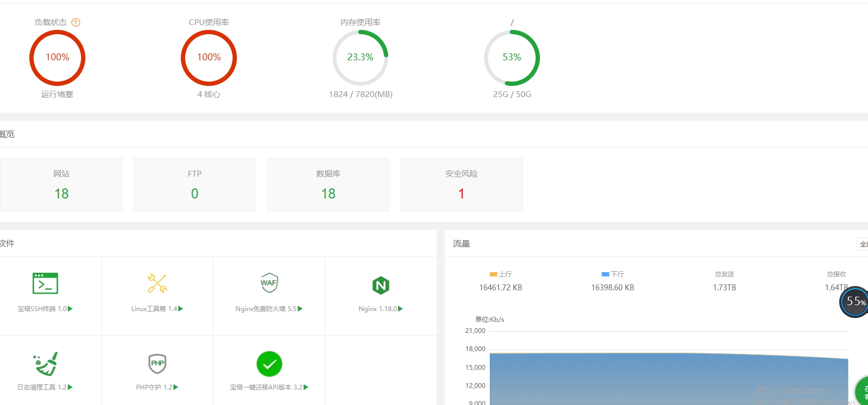
Task: Open the Nginx免费防火墙 WAF shield icon
Action: coord(269,283)
